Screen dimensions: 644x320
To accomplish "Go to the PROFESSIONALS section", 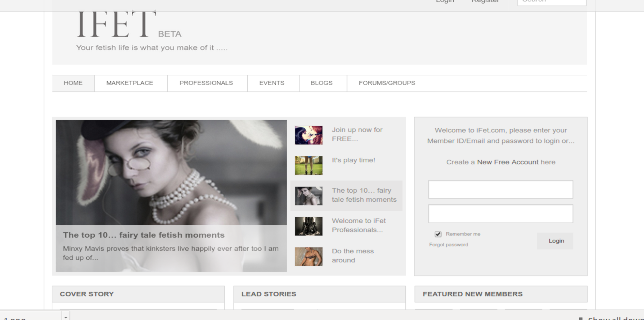I will pyautogui.click(x=206, y=83).
